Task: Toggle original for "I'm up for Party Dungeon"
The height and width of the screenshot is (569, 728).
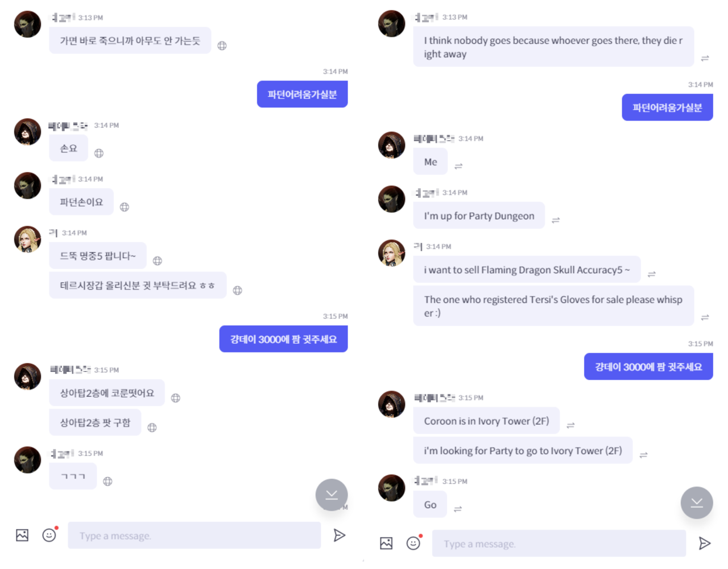Action: (556, 219)
